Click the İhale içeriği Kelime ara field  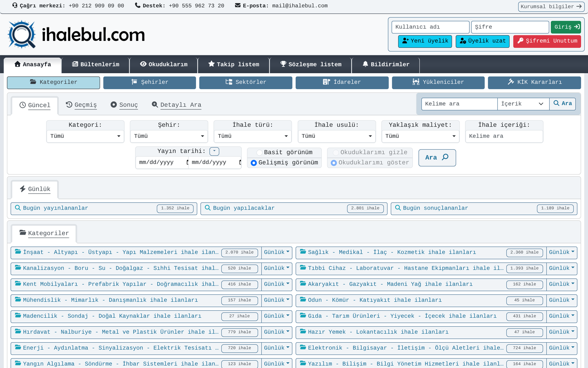[504, 136]
